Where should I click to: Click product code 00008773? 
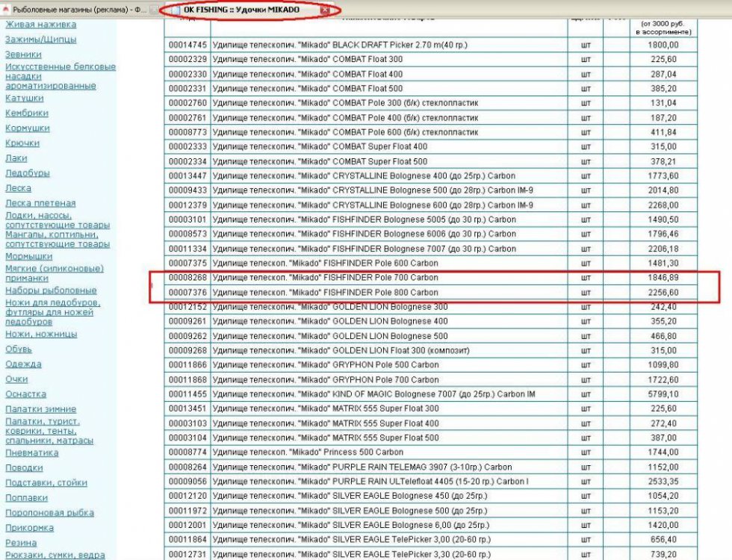[x=187, y=132]
